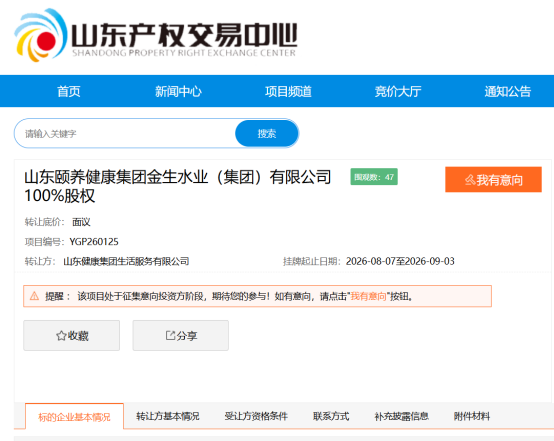Switch to the 联系方式 tab
554x441 pixels.
point(331,416)
